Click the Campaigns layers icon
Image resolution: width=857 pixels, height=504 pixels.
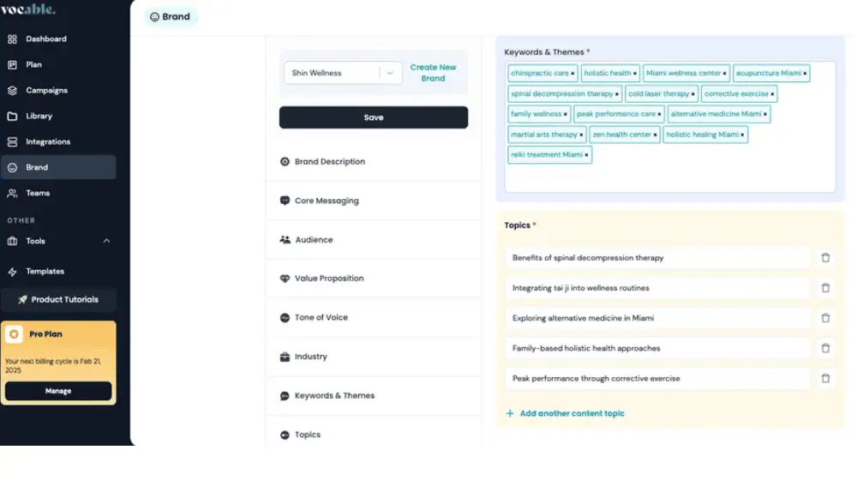[12, 91]
